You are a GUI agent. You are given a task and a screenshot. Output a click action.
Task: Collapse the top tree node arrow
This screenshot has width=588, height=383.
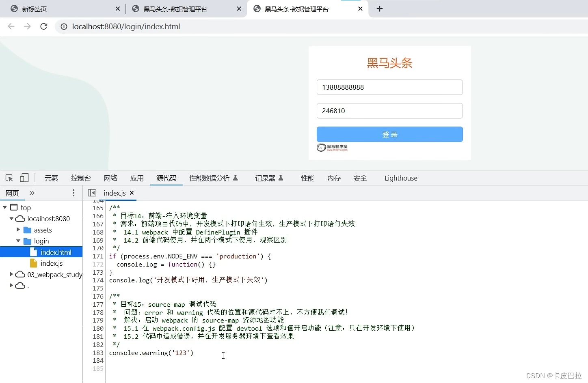click(x=5, y=207)
